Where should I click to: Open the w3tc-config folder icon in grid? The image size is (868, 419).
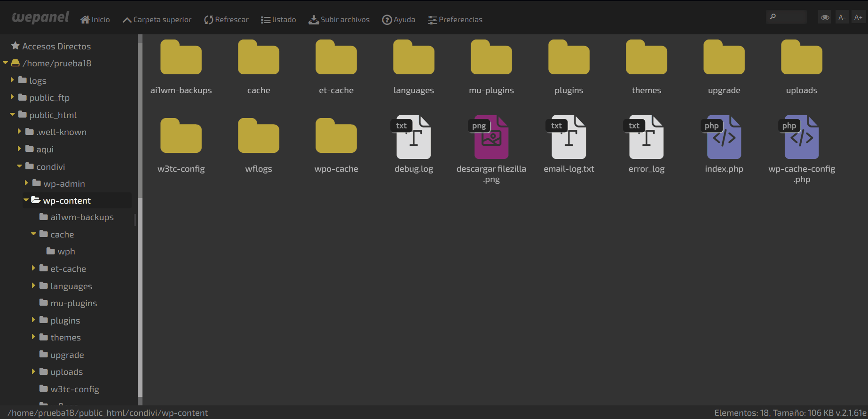[181, 136]
